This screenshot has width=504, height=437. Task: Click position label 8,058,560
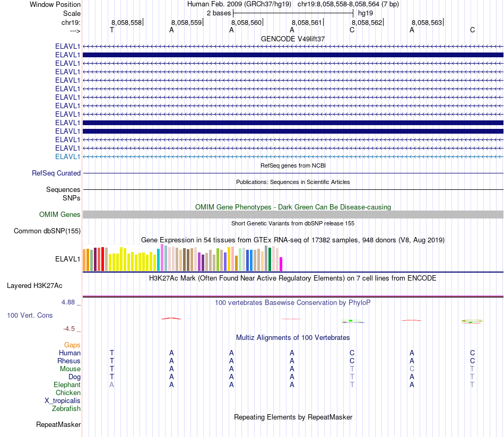(x=247, y=22)
